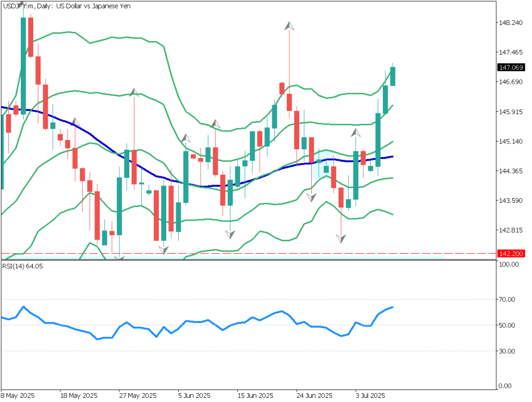Select the upward arrow marker above June 15 high

point(289,26)
